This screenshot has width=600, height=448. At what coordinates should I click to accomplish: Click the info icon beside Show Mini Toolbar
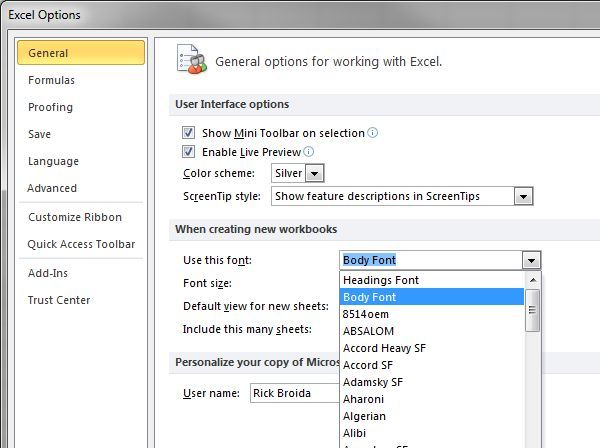click(x=372, y=133)
